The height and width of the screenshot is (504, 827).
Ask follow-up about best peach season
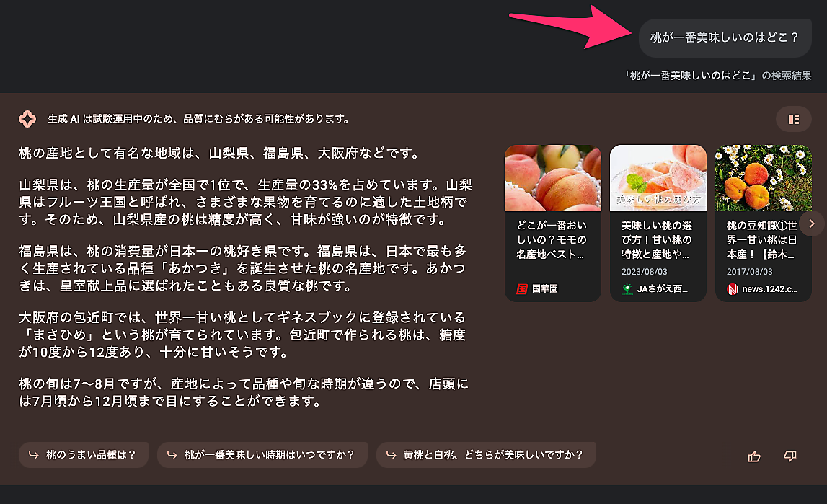click(262, 455)
